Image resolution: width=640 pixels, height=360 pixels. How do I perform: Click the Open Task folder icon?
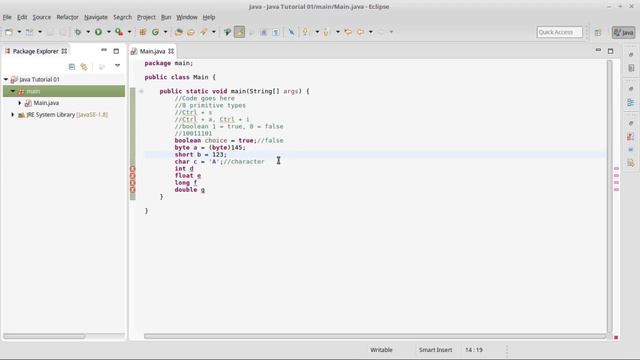pos(191,32)
